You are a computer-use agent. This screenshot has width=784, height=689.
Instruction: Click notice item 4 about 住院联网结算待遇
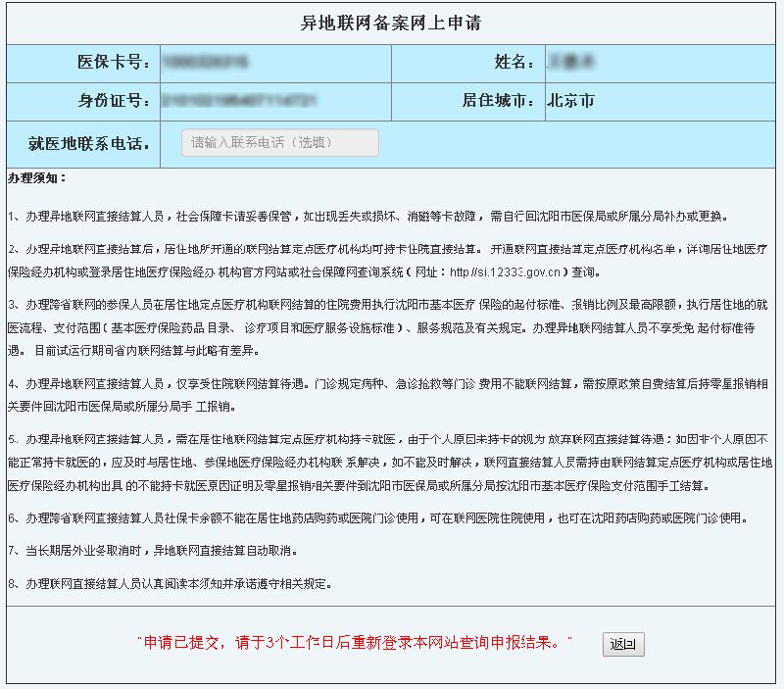(382, 395)
